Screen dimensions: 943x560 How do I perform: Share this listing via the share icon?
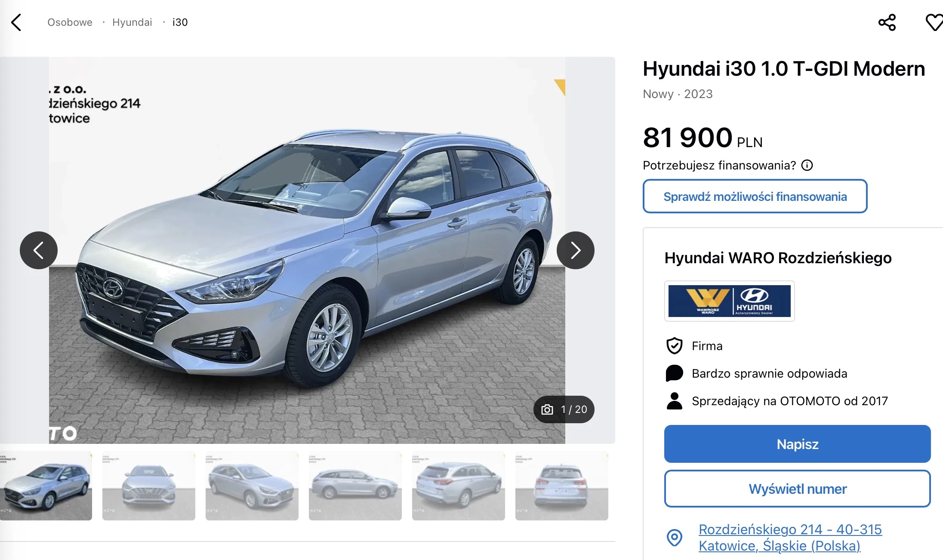point(887,22)
